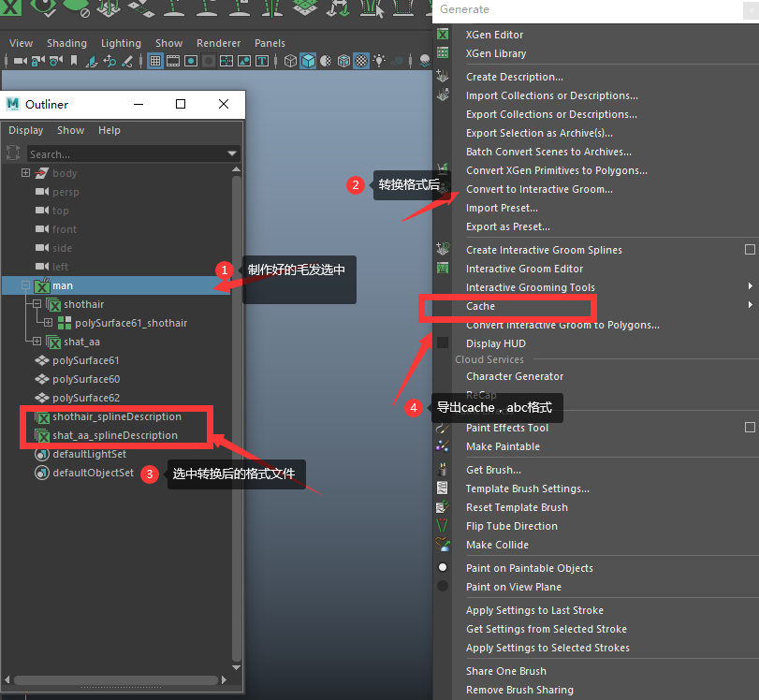Open the Outliner Display menu
The height and width of the screenshot is (700, 759).
click(26, 130)
